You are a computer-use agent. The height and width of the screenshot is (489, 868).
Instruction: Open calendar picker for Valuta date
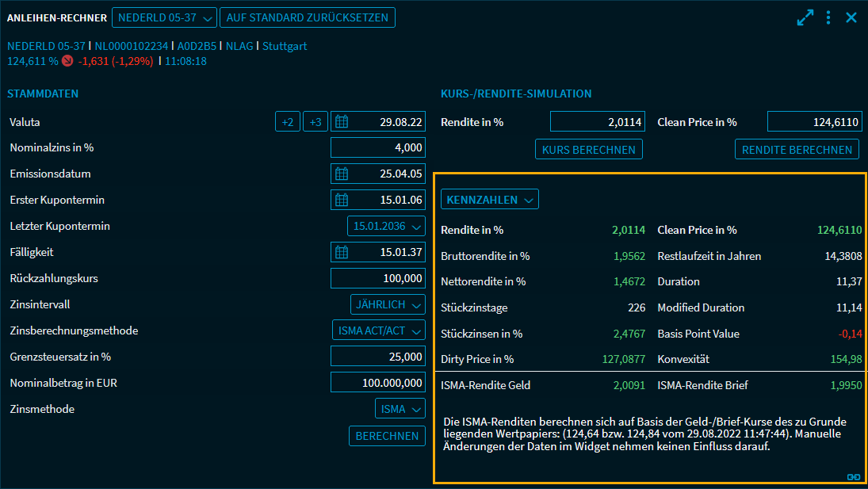tap(342, 122)
